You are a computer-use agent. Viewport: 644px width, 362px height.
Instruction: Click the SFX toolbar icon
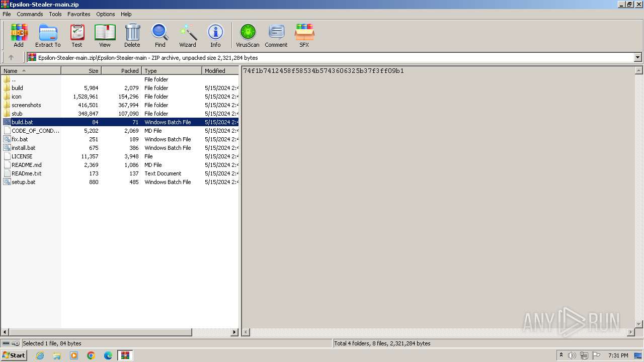point(304,36)
